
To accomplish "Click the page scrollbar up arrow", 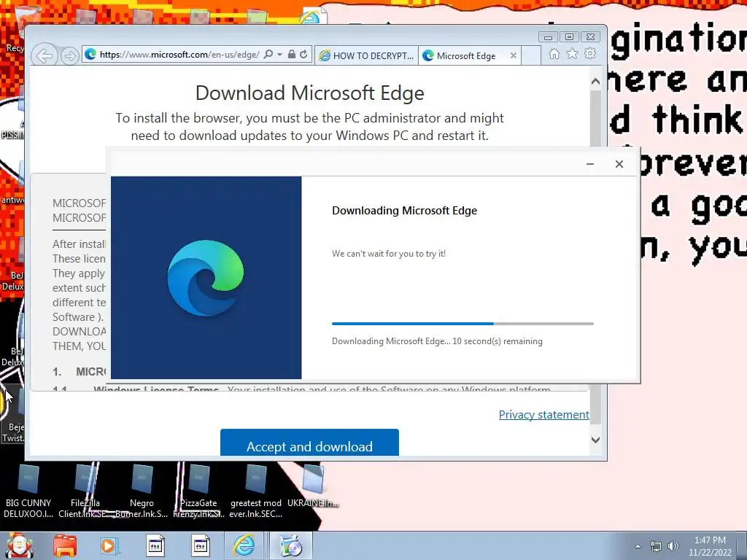I will [595, 82].
